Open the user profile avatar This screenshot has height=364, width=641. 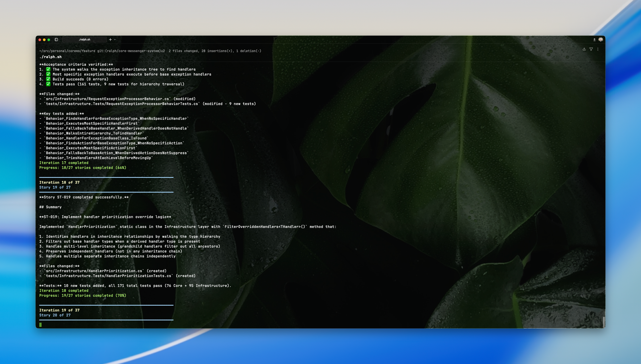click(x=601, y=40)
